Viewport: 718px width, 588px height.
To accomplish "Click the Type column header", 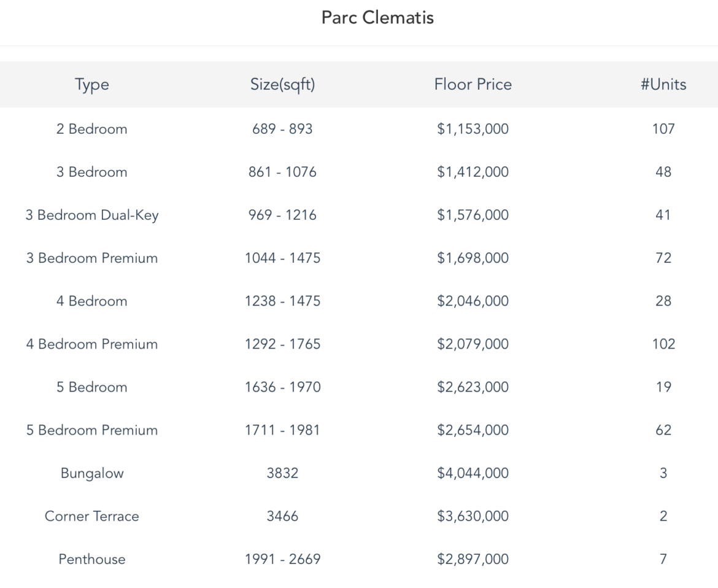I will [91, 85].
